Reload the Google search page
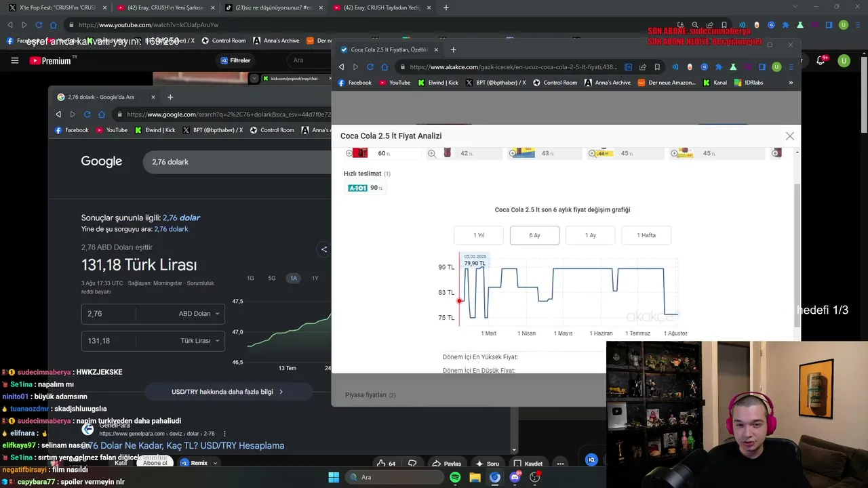 [x=87, y=115]
